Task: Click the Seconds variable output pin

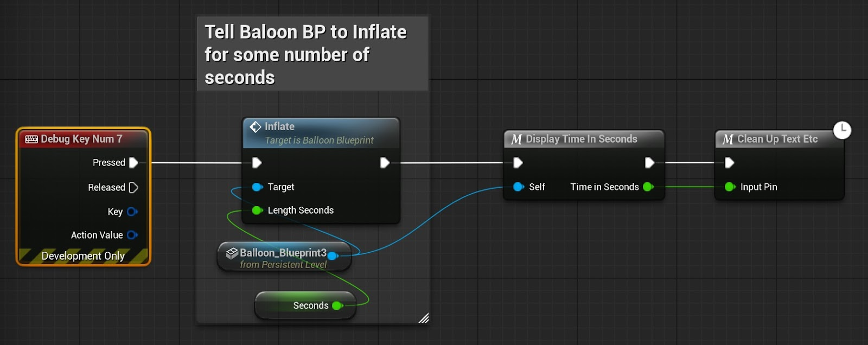Action: click(x=337, y=306)
